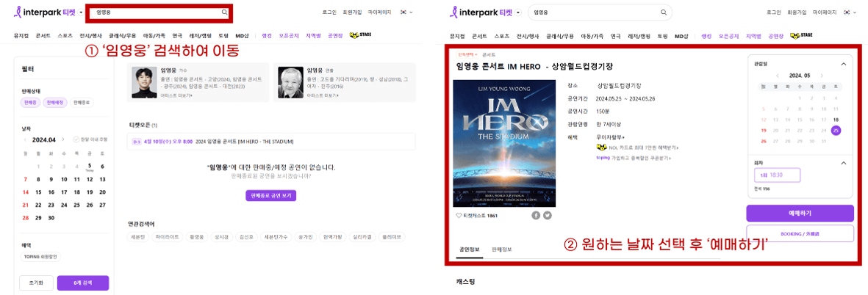
Task: Collapse the 회차 showtime section
Action: click(844, 163)
